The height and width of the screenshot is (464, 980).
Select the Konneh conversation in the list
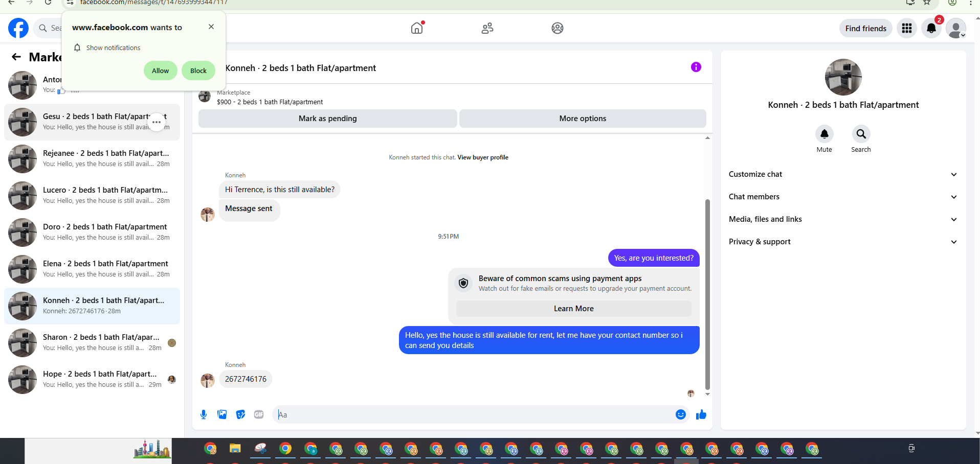coord(92,306)
